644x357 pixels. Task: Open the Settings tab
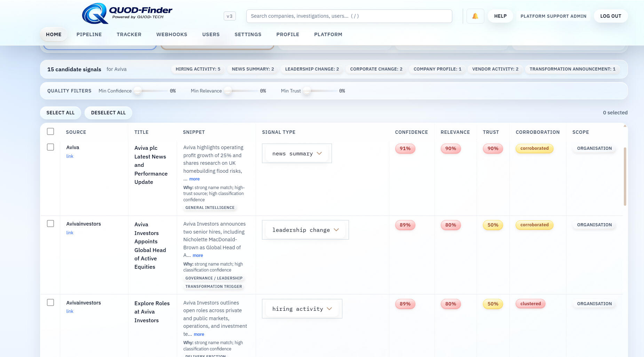pos(248,34)
